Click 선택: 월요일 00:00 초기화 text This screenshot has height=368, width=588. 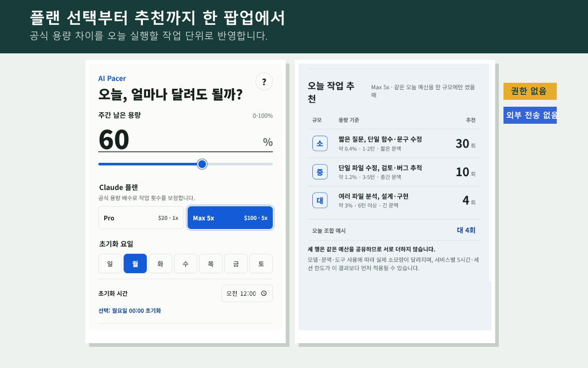(x=130, y=310)
